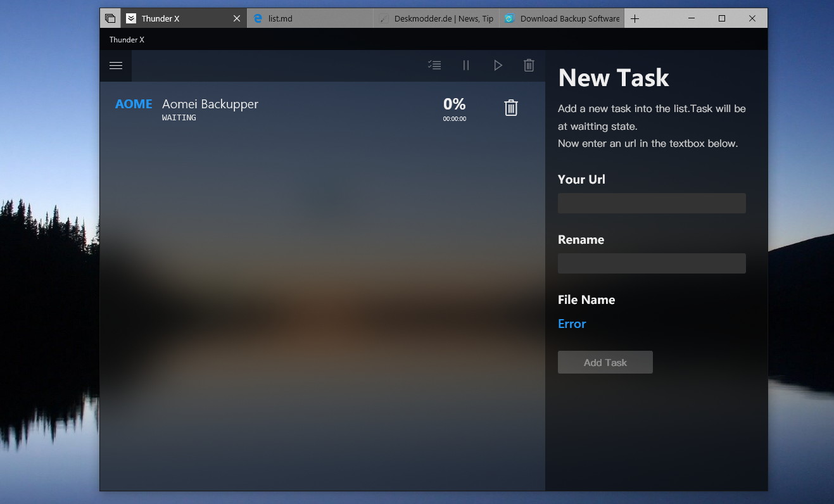Start tasks with the toolbar play icon
The width and height of the screenshot is (834, 504).
point(498,65)
